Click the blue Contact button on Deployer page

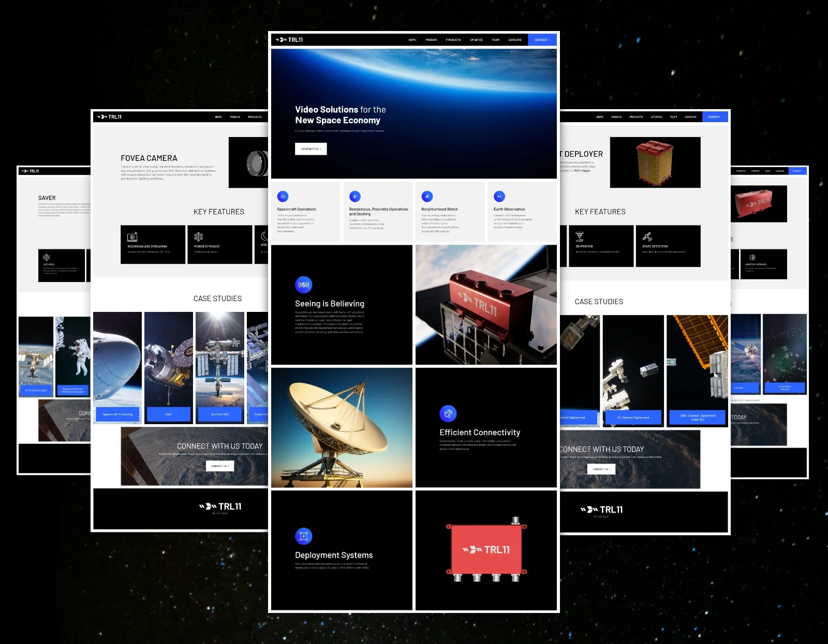(715, 117)
